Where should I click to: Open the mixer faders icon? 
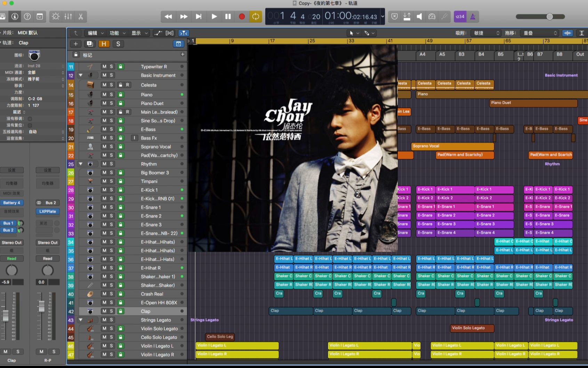click(68, 16)
